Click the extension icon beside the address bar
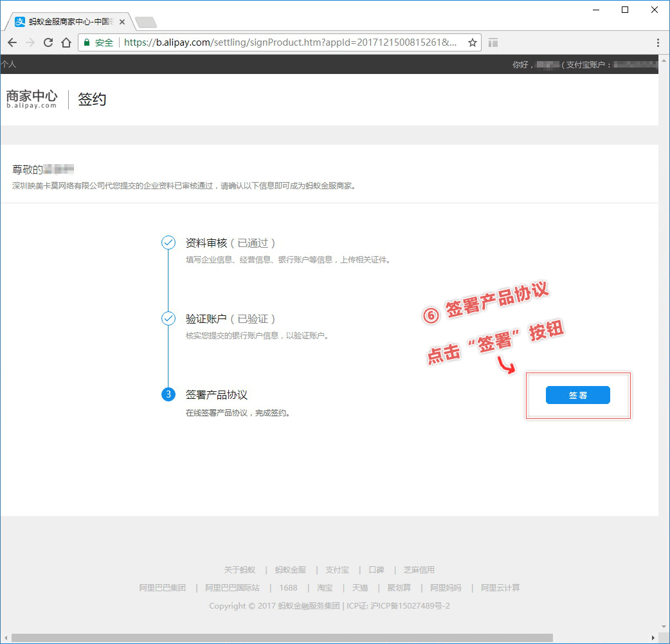This screenshot has width=670, height=644. tap(493, 42)
